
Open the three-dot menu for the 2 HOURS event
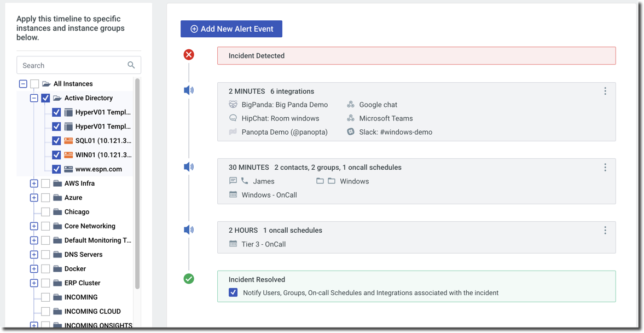pos(605,231)
